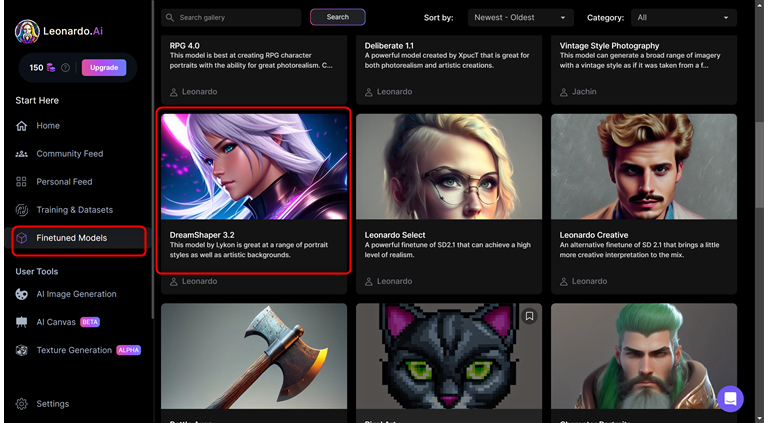This screenshot has height=423, width=768.
Task: Open AI Canvas menu item
Action: 56,322
